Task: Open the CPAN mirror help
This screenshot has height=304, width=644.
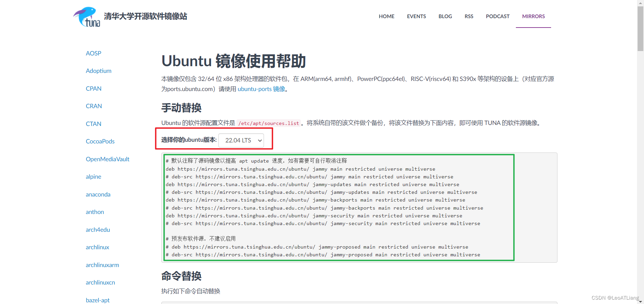Action: click(94, 88)
